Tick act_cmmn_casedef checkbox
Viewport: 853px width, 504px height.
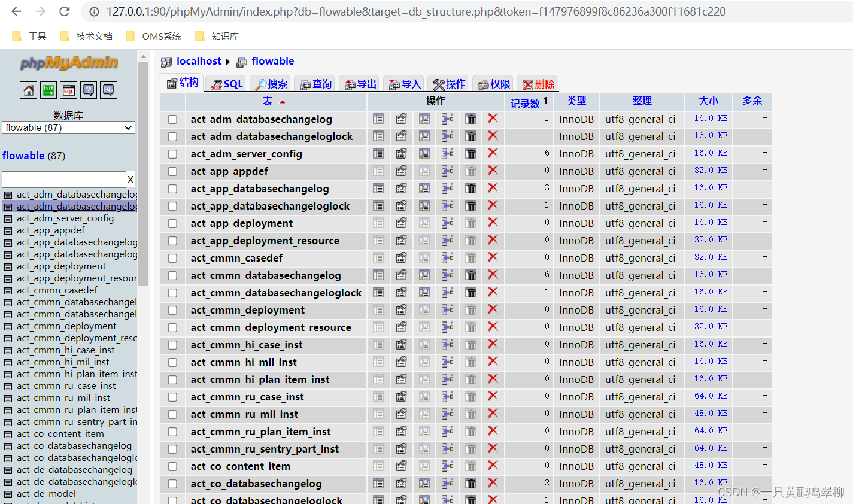pos(172,259)
